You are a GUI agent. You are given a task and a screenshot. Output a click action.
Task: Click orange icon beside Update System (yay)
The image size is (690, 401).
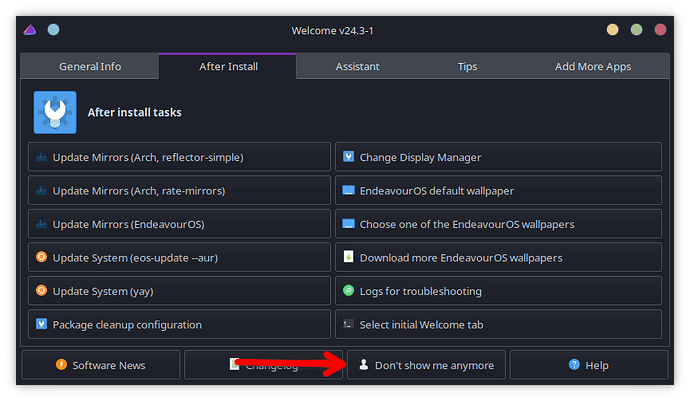coord(41,290)
